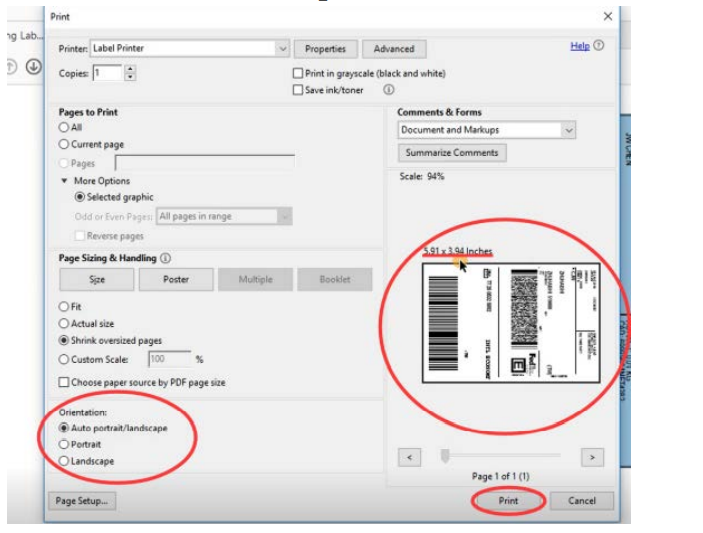Choose the Size sizing tab

coord(97,280)
